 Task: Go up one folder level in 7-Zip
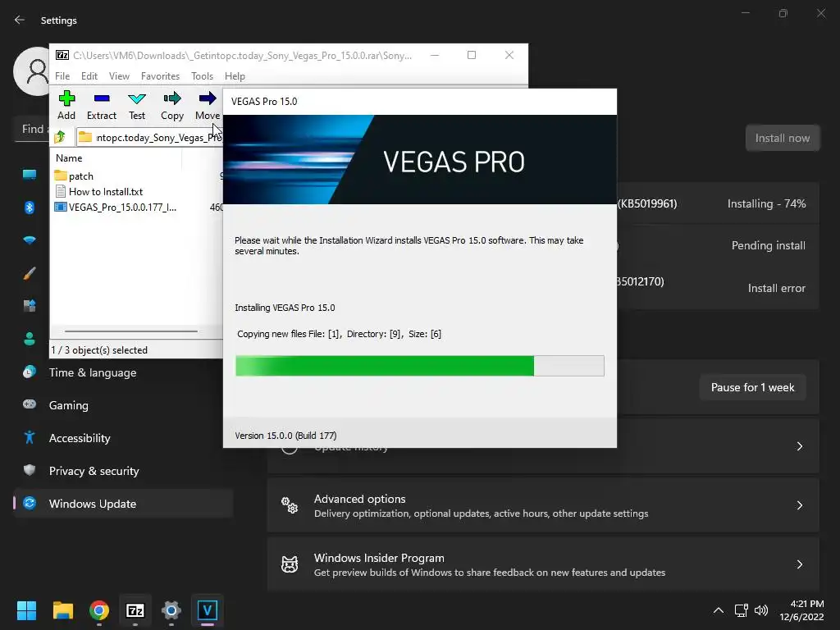[60, 137]
